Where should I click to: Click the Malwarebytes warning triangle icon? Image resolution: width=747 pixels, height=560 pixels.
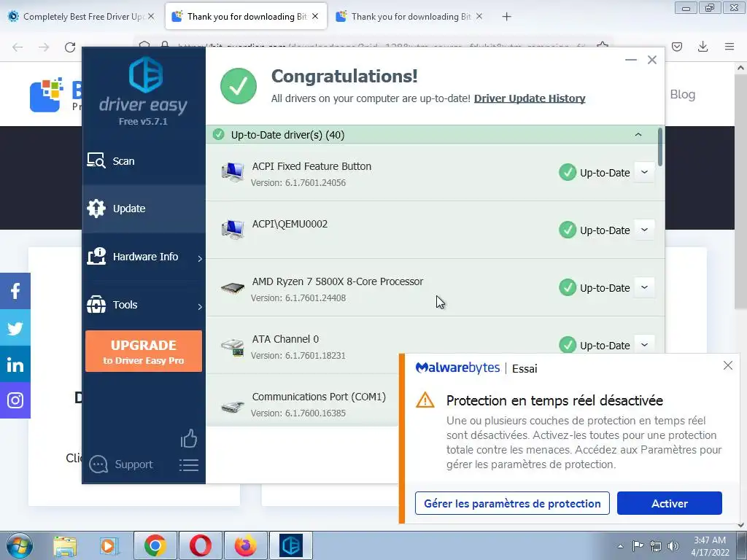pyautogui.click(x=425, y=400)
